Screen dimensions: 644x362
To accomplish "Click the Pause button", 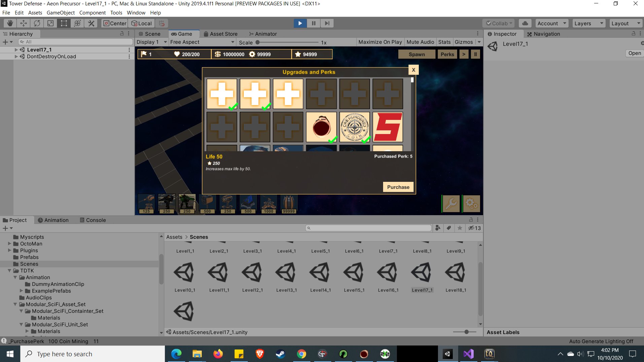I will click(313, 23).
